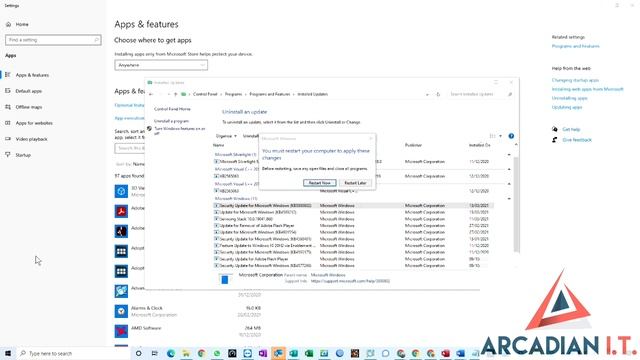
Task: Select AMD Software app icon
Action: [x=121, y=331]
